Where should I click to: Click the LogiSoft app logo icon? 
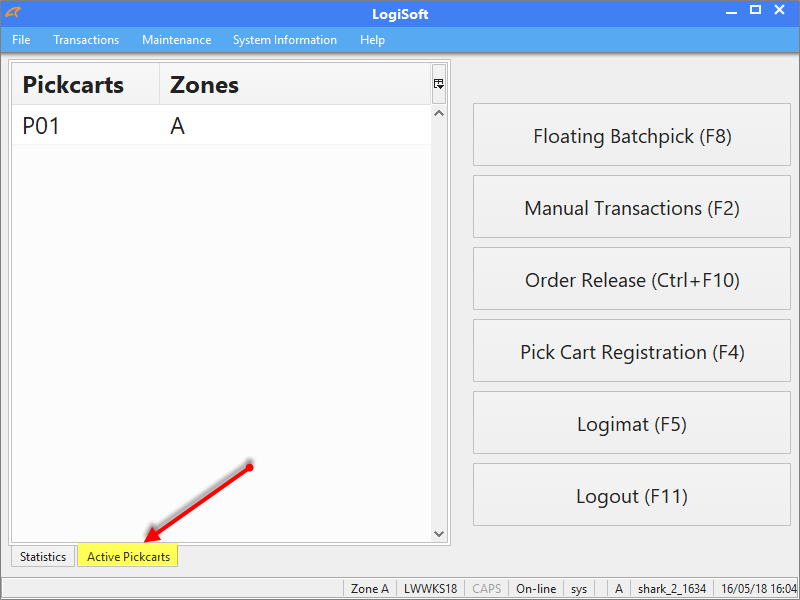13,12
